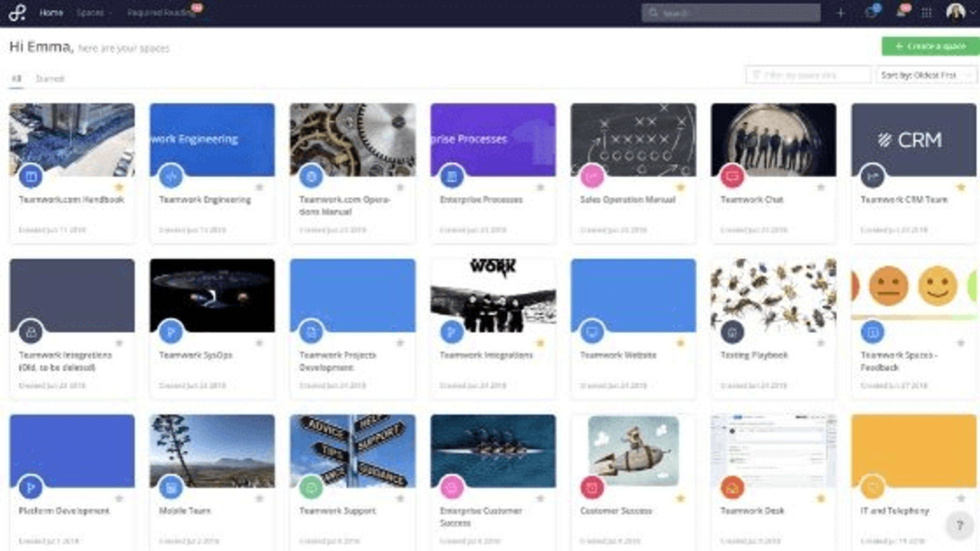
Task: Open the Teamwork Chat space icon
Action: click(x=734, y=178)
